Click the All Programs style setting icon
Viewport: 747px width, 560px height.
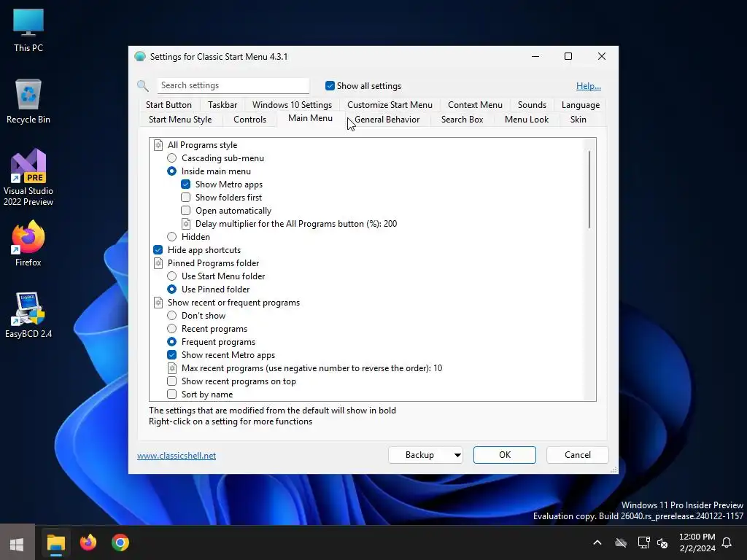158,145
